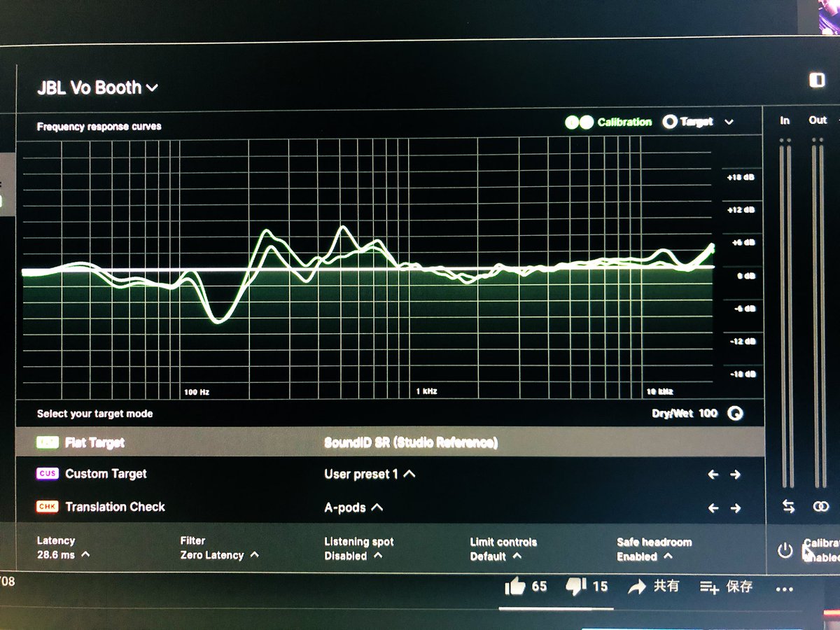840x630 pixels.
Task: Open the Safe headroom Enabled dropdown
Action: [x=654, y=549]
